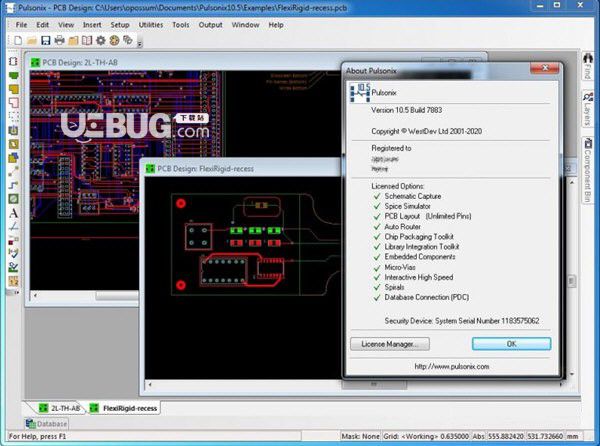Open the File menu
Screen dimensions: 600x446
tap(21, 25)
